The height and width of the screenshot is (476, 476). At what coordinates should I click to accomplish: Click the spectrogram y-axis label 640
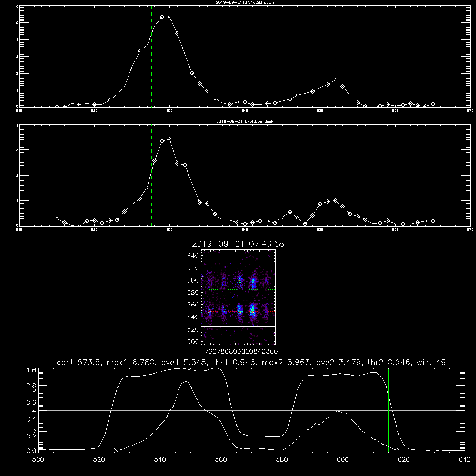click(x=193, y=256)
